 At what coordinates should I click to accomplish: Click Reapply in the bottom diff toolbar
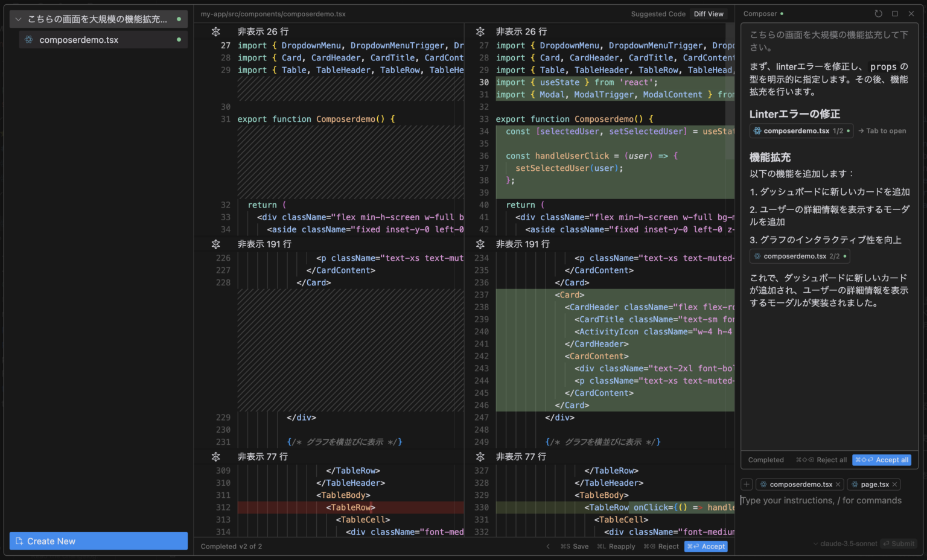616,547
